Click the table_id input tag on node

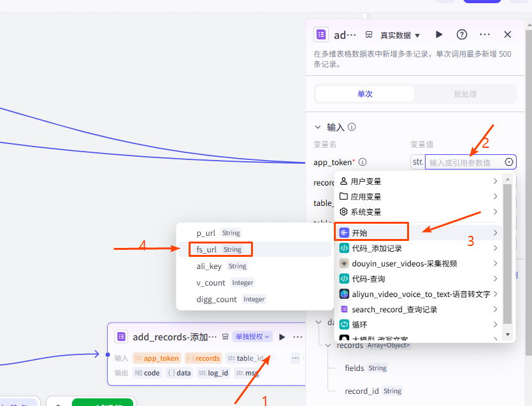coord(245,358)
